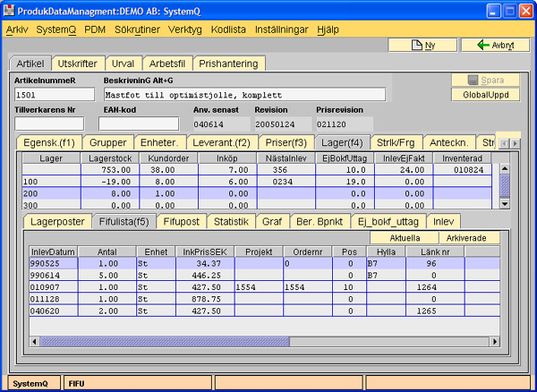Select the Priser(f3) tab
Viewport: 537px width, 392px height.
click(286, 142)
